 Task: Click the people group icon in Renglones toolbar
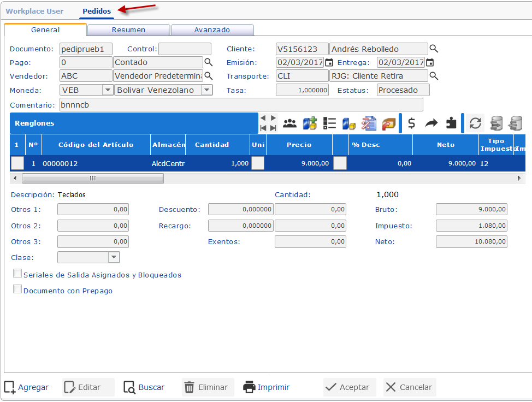click(x=289, y=123)
